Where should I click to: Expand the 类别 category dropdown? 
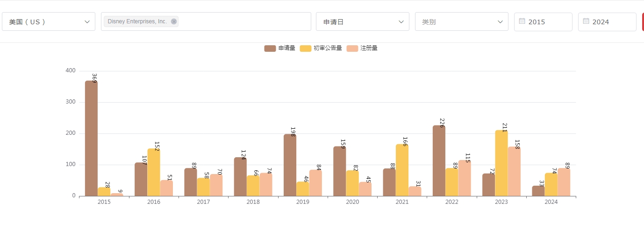point(462,21)
